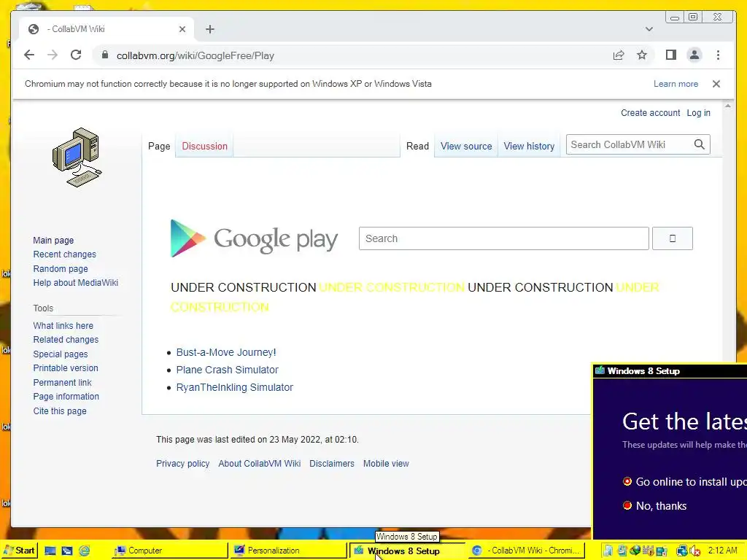Open the Chromium three-dot menu
The width and height of the screenshot is (747, 560).
click(718, 55)
